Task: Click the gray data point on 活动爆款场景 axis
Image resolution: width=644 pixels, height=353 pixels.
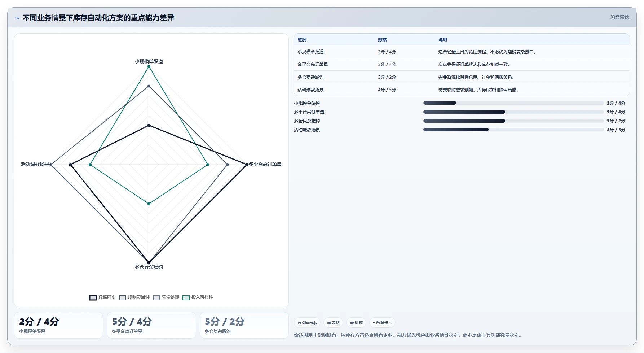Action: (x=51, y=165)
